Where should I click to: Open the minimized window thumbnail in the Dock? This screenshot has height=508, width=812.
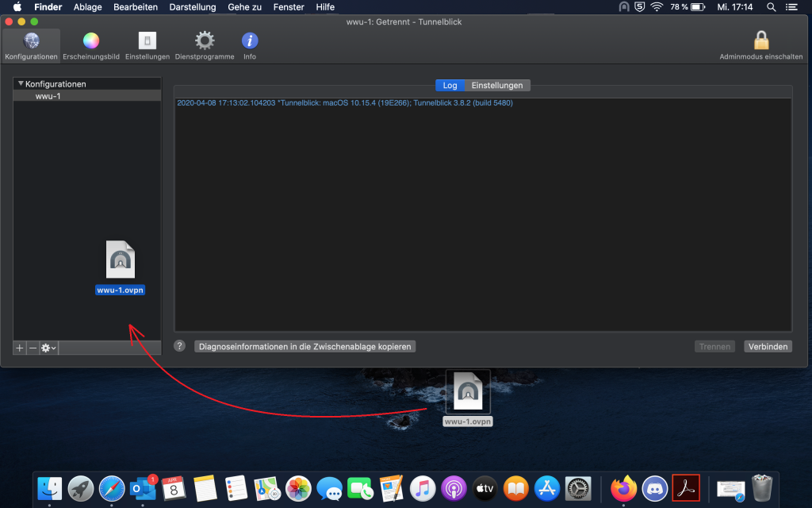click(x=730, y=490)
